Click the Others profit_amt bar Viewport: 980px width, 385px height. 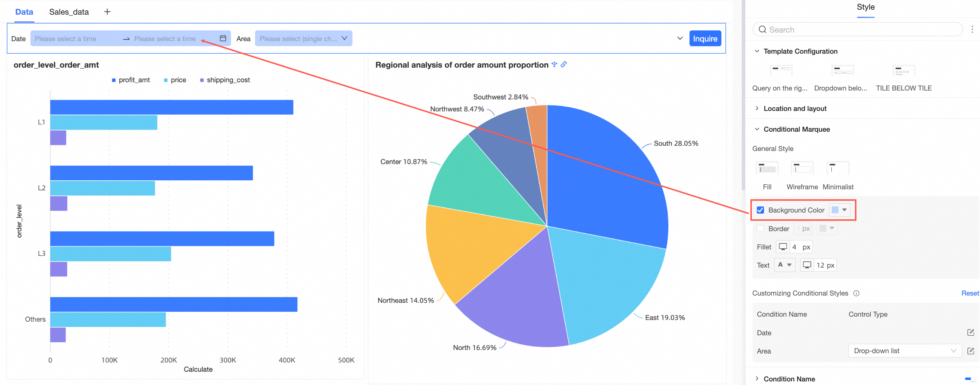[x=173, y=304]
